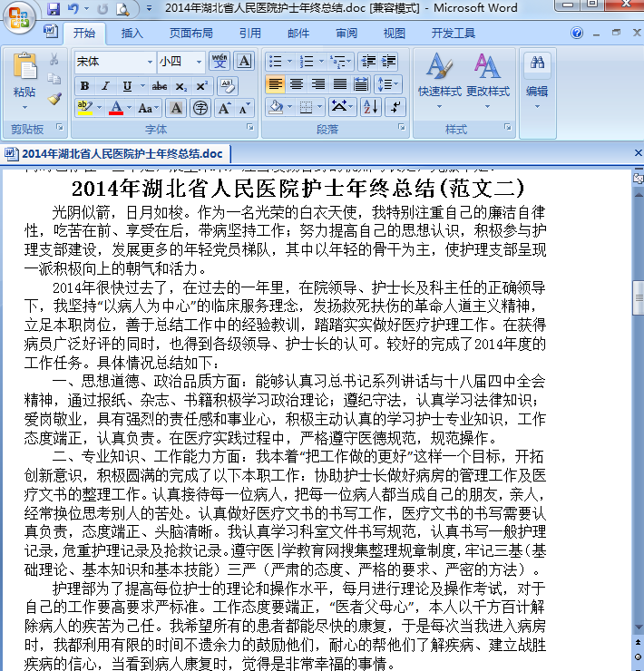644x671 pixels.
Task: Open multilevel list menu
Action: tap(340, 61)
